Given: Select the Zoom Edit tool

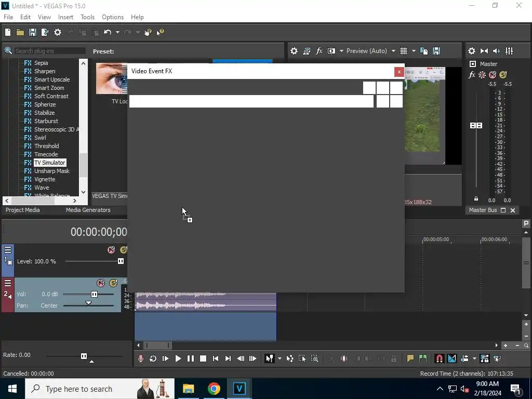Looking at the screenshot, I should point(314,358).
